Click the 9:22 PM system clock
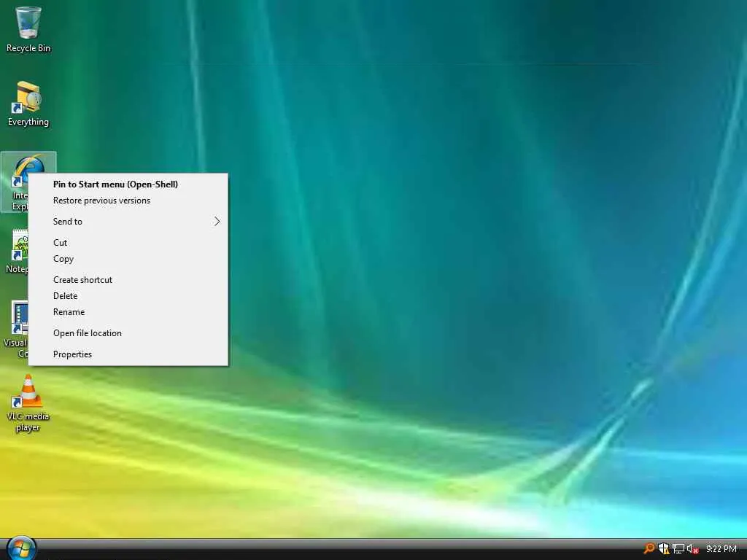The image size is (747, 560). pos(721,548)
